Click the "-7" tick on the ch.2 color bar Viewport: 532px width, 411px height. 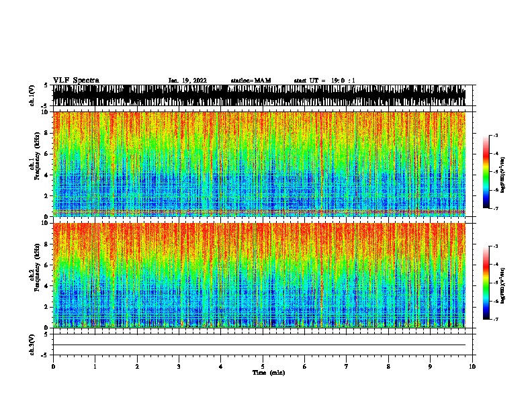coord(496,320)
